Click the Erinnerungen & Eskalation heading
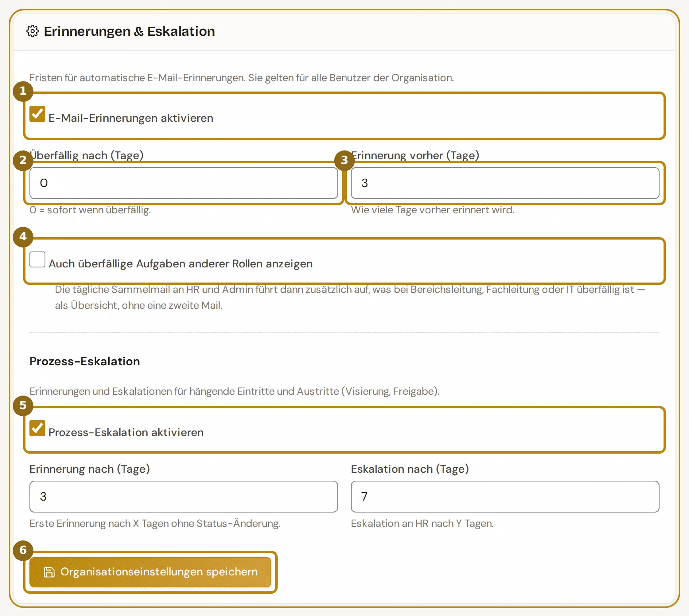Screen dimensions: 689x616 point(129,31)
